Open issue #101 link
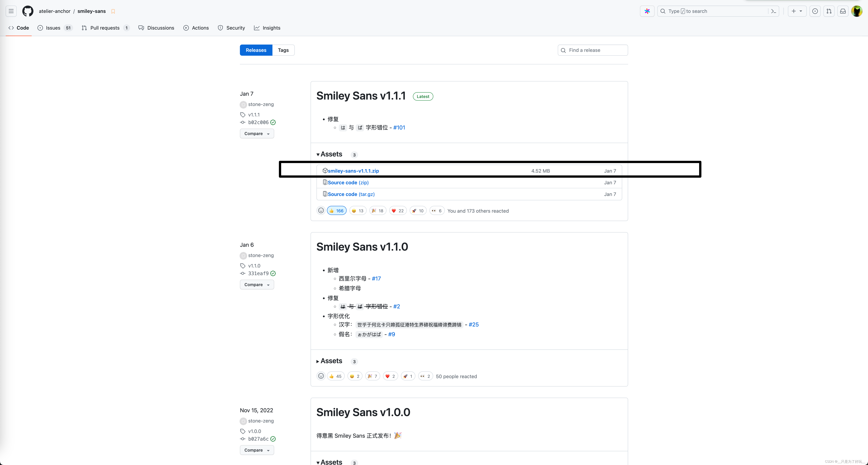This screenshot has height=465, width=868. pyautogui.click(x=399, y=127)
